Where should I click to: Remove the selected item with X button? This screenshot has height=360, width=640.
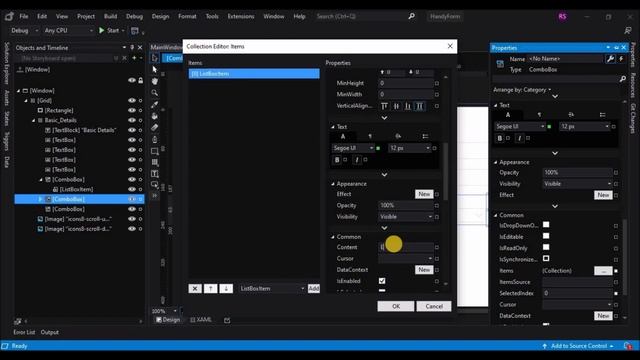click(195, 289)
